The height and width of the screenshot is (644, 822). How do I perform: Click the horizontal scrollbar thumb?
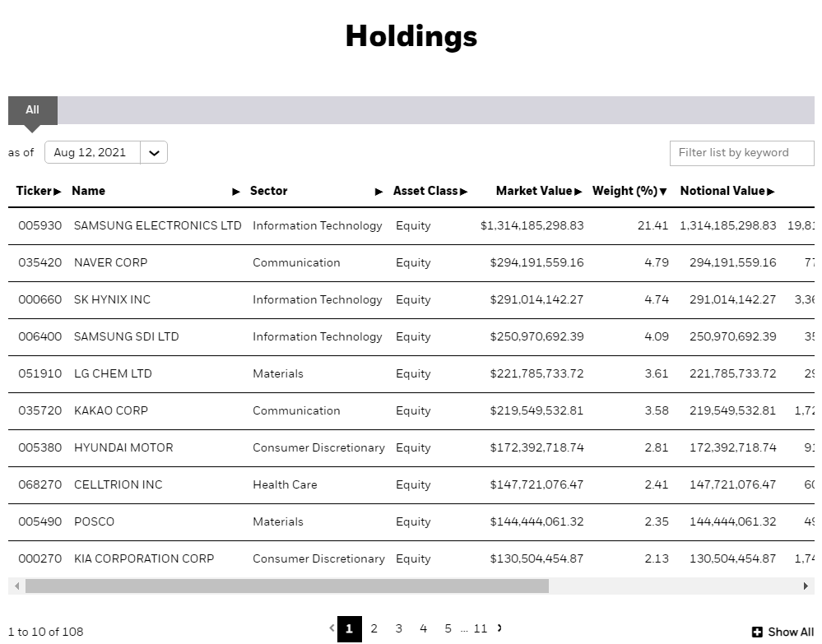coord(287,586)
